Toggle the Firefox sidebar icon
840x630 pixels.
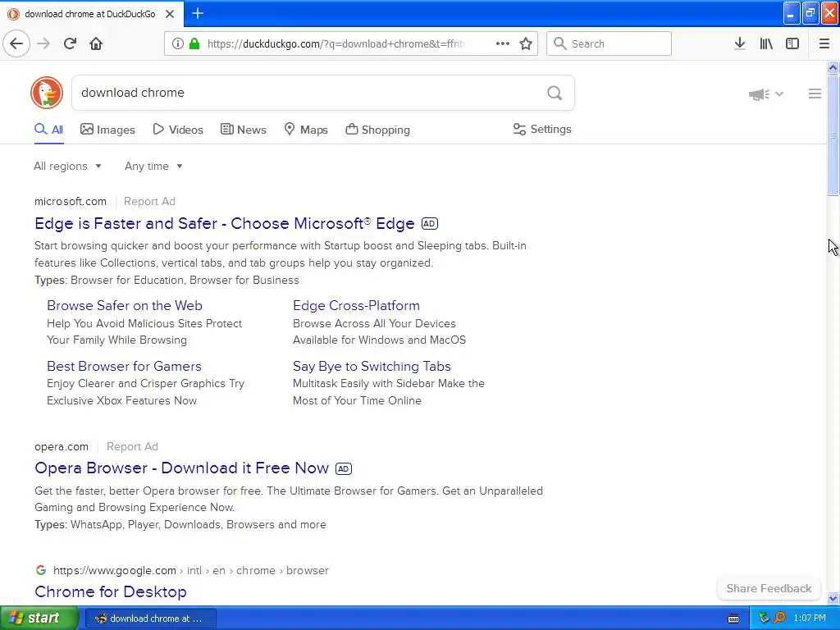pyautogui.click(x=792, y=43)
